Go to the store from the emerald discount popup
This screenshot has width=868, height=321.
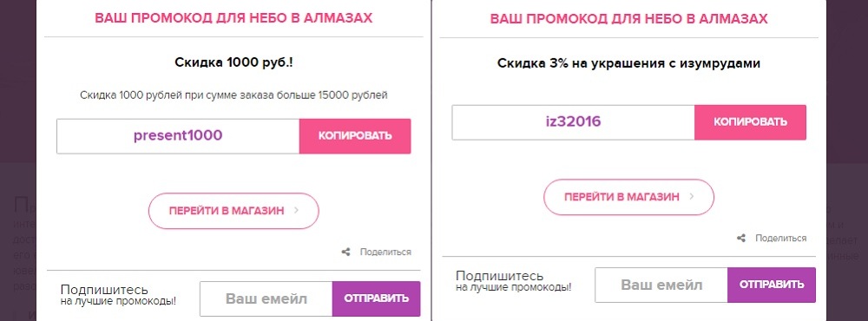tap(628, 197)
